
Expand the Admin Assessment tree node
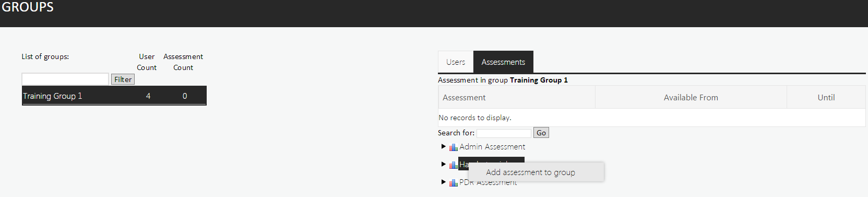pyautogui.click(x=444, y=146)
